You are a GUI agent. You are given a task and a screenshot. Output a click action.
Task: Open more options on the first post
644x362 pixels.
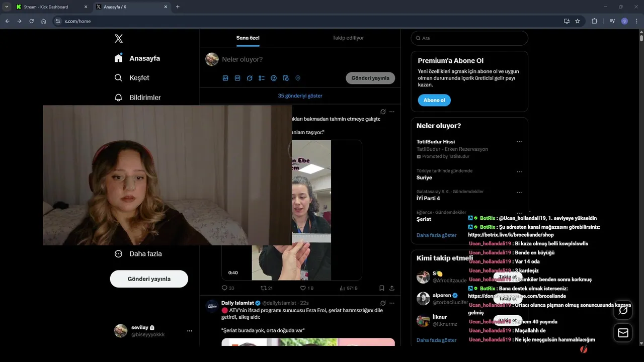point(392,112)
